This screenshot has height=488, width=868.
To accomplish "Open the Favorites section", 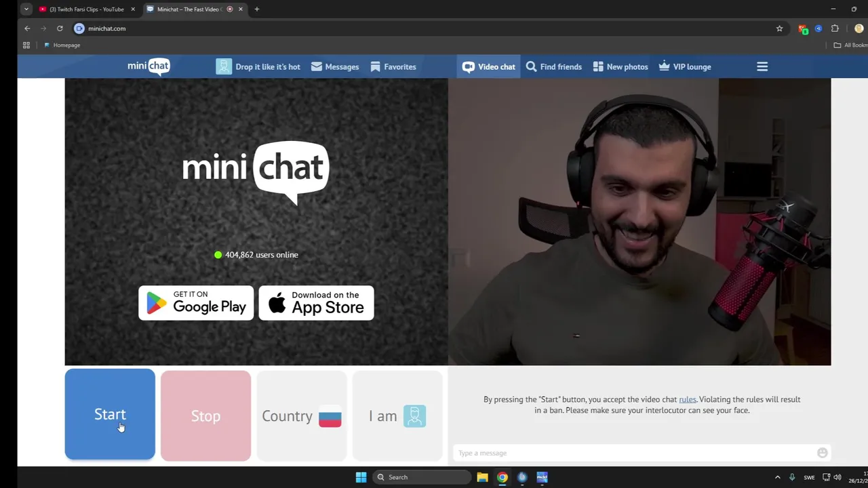I will click(x=393, y=66).
